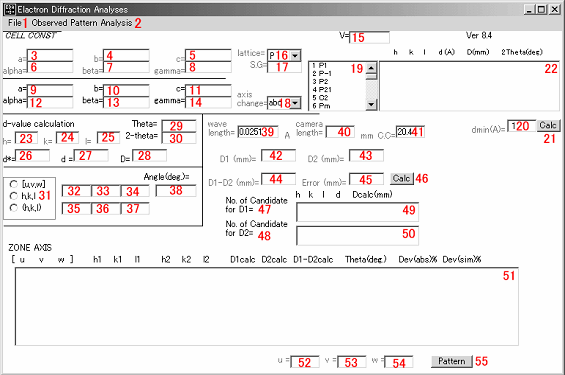Viewport: 565px width, 375px height.
Task: Open the Observed Pattern Analysis menu
Action: [x=82, y=23]
